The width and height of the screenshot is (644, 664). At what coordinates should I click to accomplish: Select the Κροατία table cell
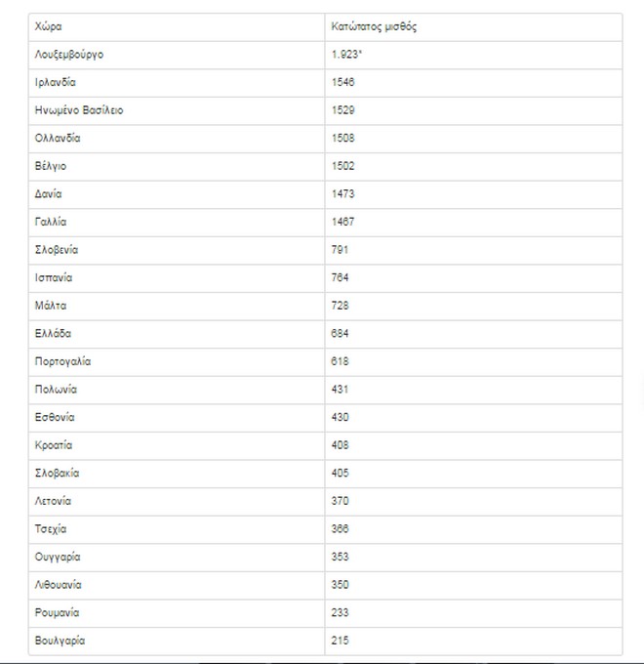[54, 445]
